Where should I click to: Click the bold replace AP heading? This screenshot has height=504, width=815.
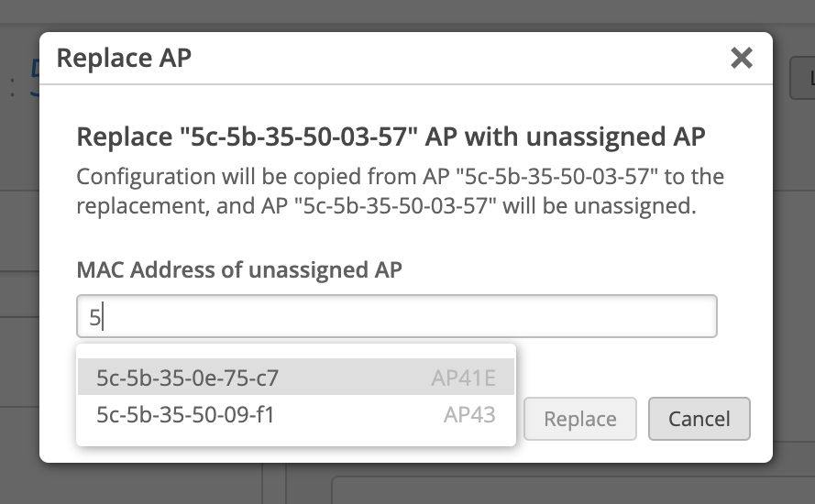(391, 137)
